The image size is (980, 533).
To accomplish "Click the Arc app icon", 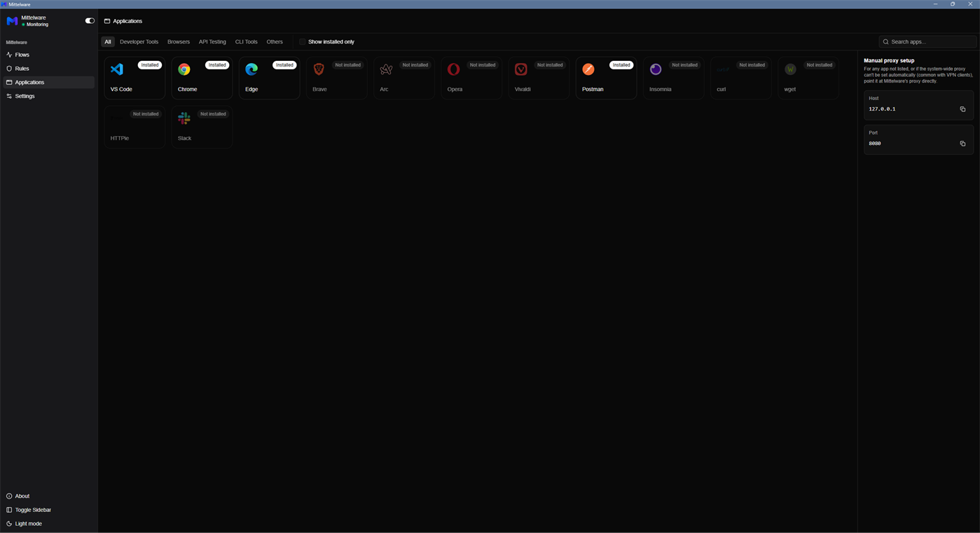I will pos(386,69).
